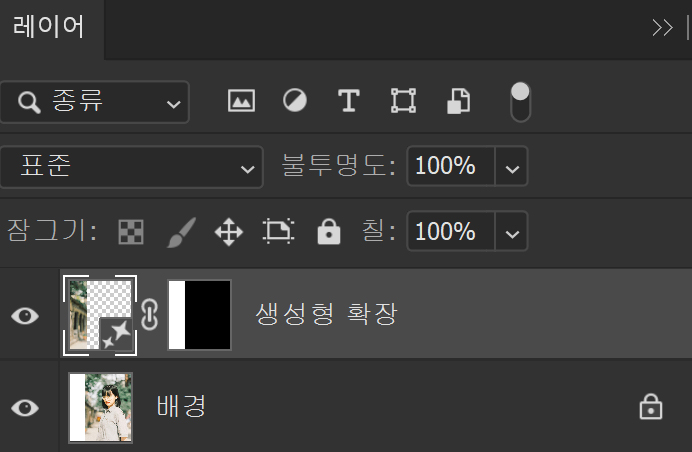Open the 종류 filter type dropdown

95,102
